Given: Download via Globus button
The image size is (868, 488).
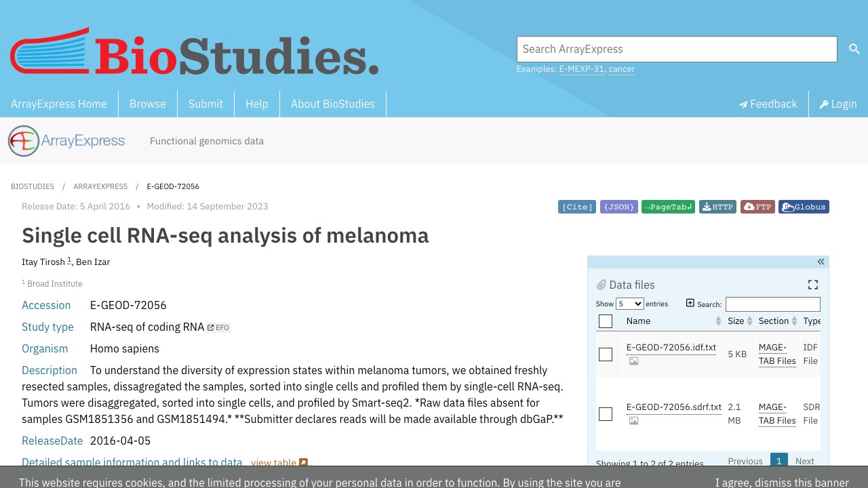Looking at the screenshot, I should [x=804, y=207].
